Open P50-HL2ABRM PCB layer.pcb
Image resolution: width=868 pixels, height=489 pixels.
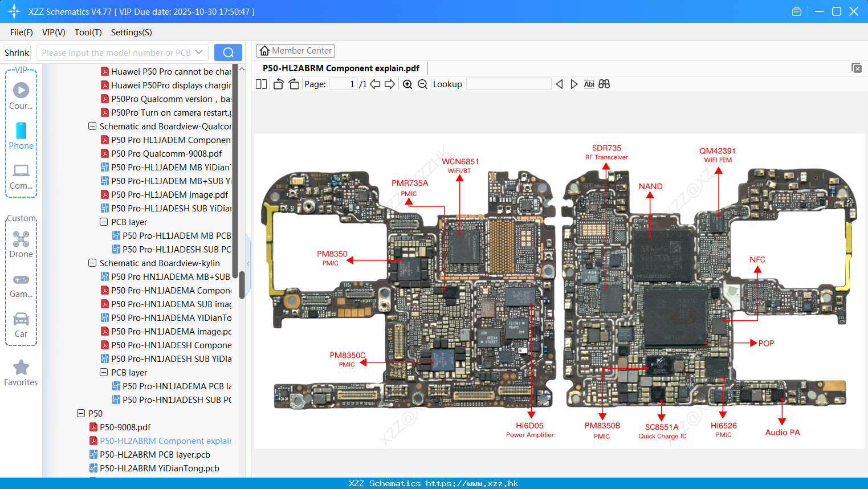[149, 455]
